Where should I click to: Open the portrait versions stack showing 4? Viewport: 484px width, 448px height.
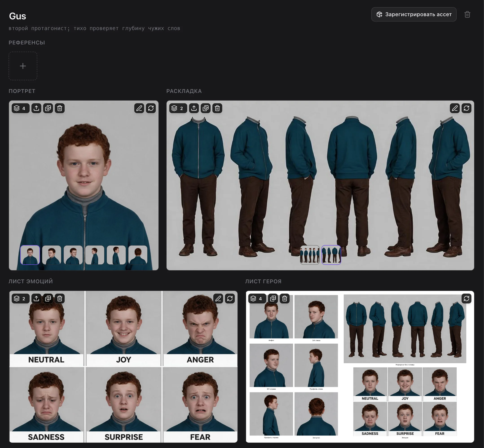pos(20,108)
